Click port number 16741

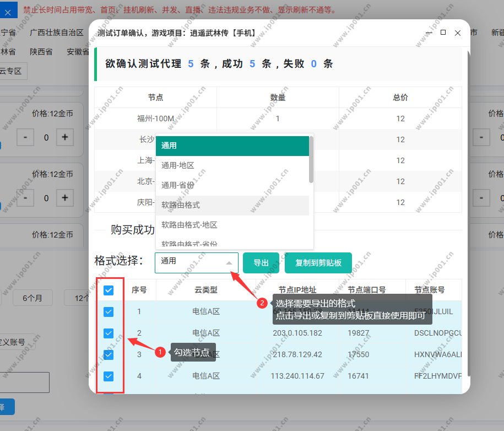(x=359, y=376)
